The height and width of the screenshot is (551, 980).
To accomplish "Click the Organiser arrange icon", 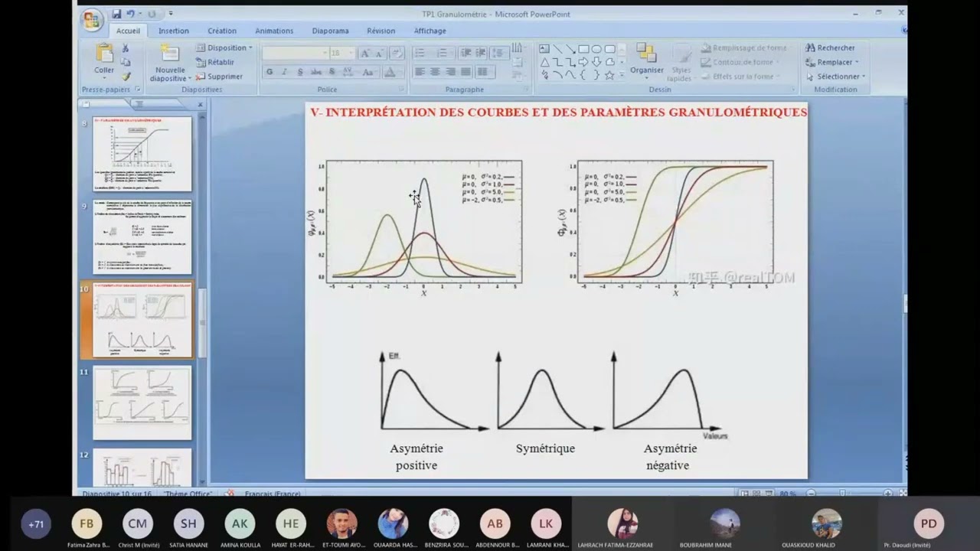I will click(x=647, y=53).
